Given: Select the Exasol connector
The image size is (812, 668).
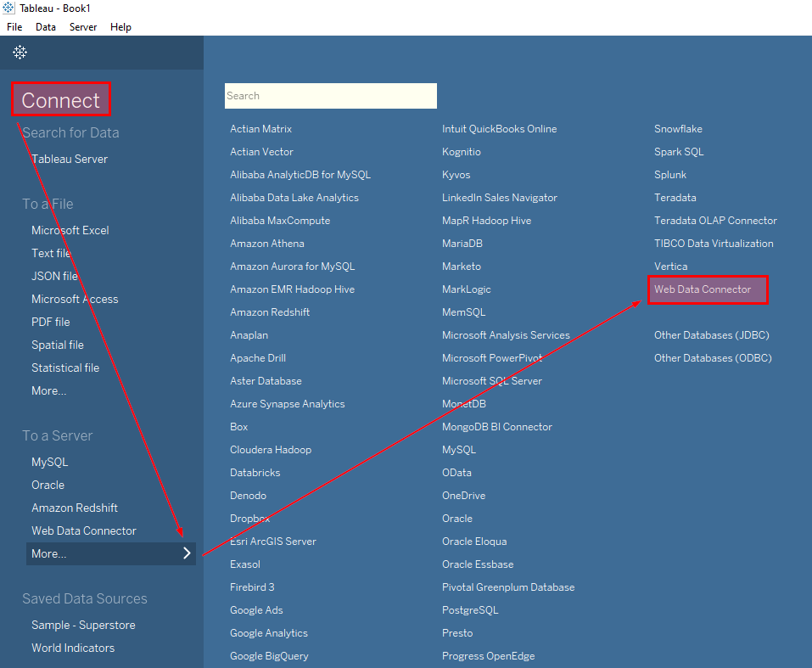Looking at the screenshot, I should [x=245, y=564].
